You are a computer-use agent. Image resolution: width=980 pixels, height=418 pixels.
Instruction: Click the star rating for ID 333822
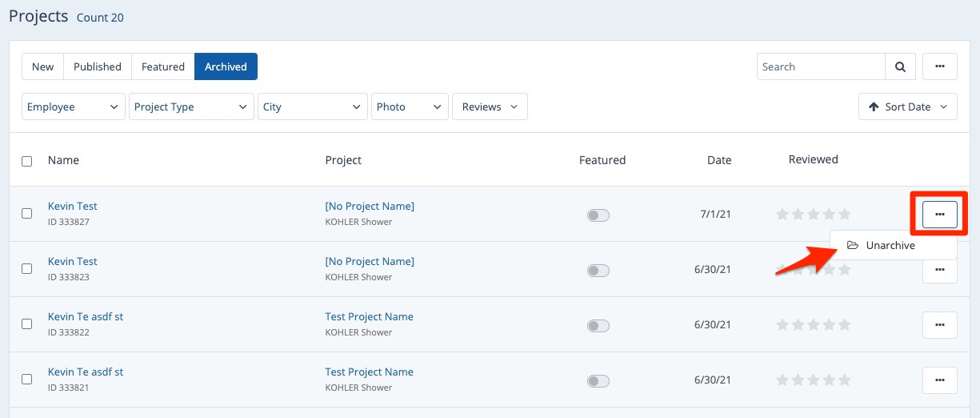click(x=813, y=325)
